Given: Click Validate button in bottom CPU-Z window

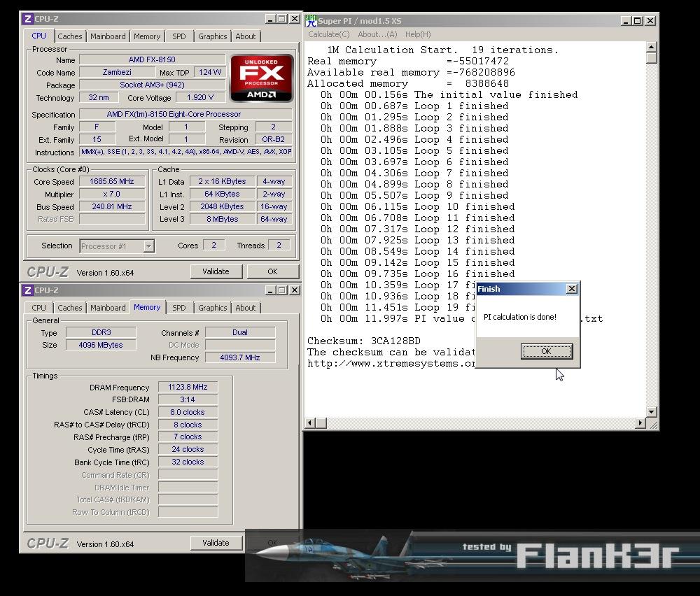Looking at the screenshot, I should click(x=216, y=542).
